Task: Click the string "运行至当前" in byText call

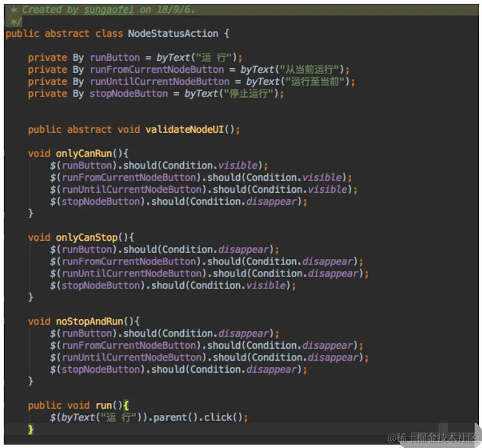Action: [x=315, y=81]
